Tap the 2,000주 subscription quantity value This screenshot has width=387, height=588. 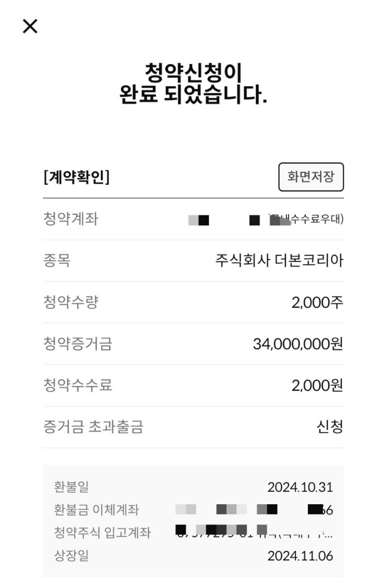pyautogui.click(x=317, y=302)
